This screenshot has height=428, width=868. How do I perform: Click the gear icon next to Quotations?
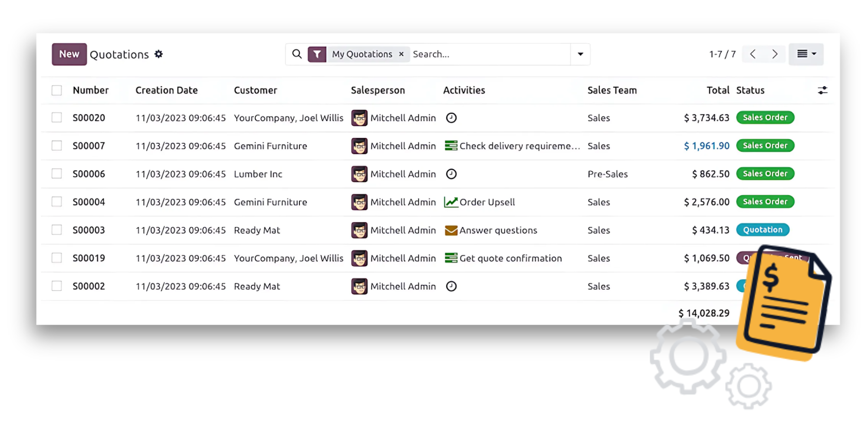point(159,54)
